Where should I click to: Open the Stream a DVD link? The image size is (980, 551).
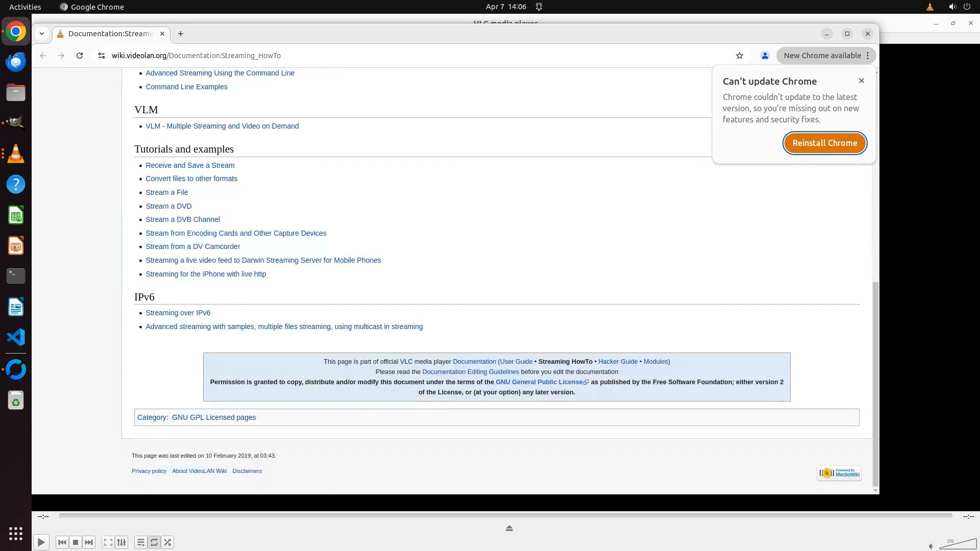coord(168,206)
